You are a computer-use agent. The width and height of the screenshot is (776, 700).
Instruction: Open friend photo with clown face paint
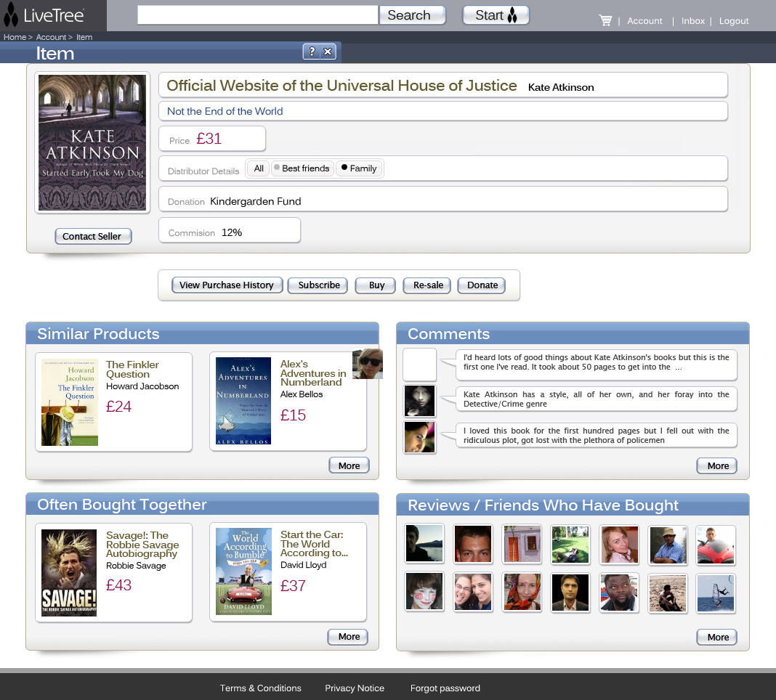424,591
